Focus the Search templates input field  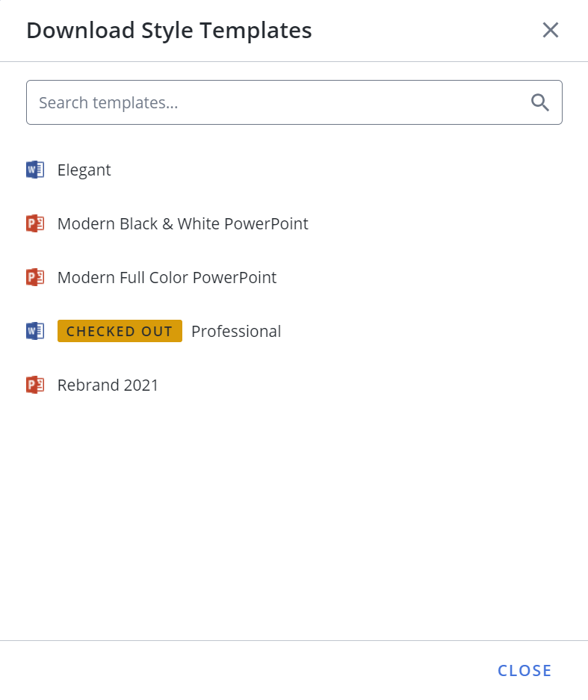click(x=294, y=102)
